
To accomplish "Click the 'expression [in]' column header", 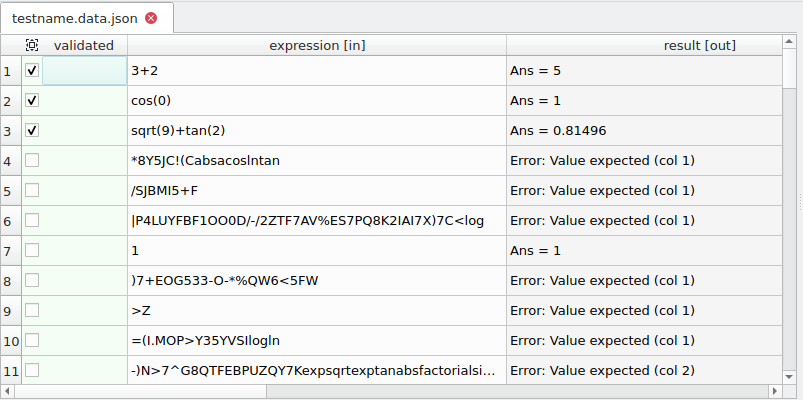I will 316,45.
